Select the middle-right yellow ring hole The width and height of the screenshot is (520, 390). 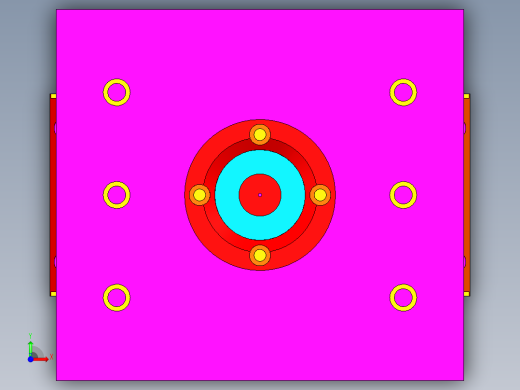(403, 195)
